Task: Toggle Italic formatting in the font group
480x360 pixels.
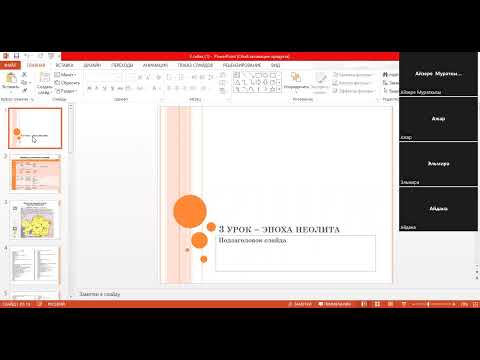Action: click(x=97, y=88)
